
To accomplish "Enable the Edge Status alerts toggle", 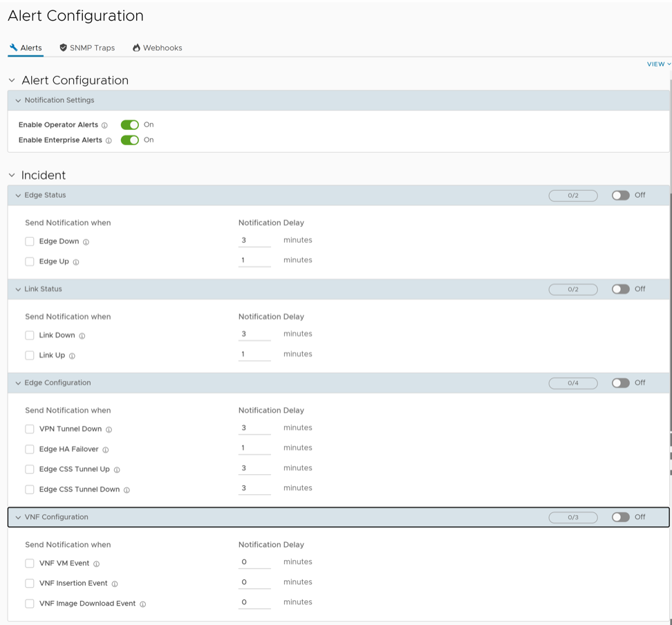I will pos(620,196).
